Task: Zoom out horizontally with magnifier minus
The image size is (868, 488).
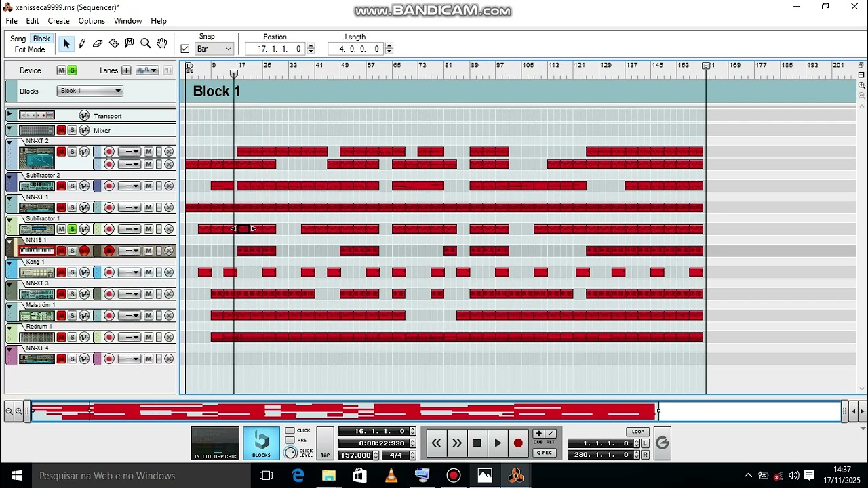Action: pyautogui.click(x=9, y=411)
